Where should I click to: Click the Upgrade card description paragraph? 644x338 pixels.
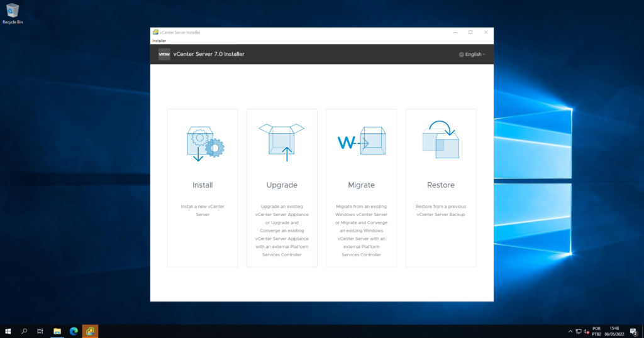point(282,231)
